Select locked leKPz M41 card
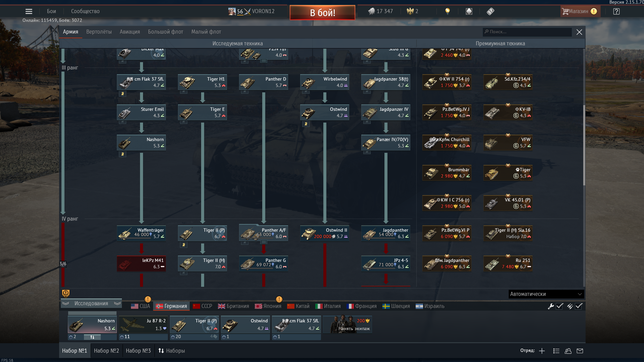This screenshot has height=362, width=644. (141, 264)
